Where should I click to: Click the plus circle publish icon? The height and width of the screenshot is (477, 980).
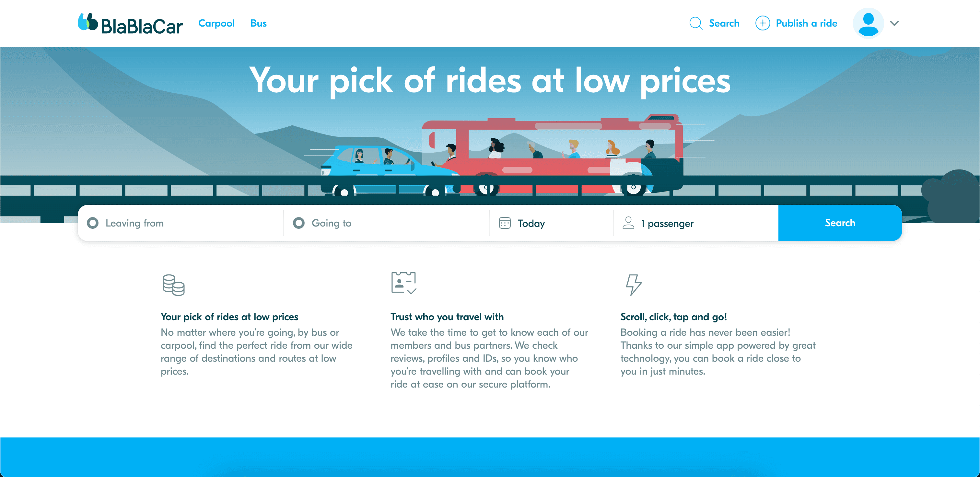tap(763, 23)
